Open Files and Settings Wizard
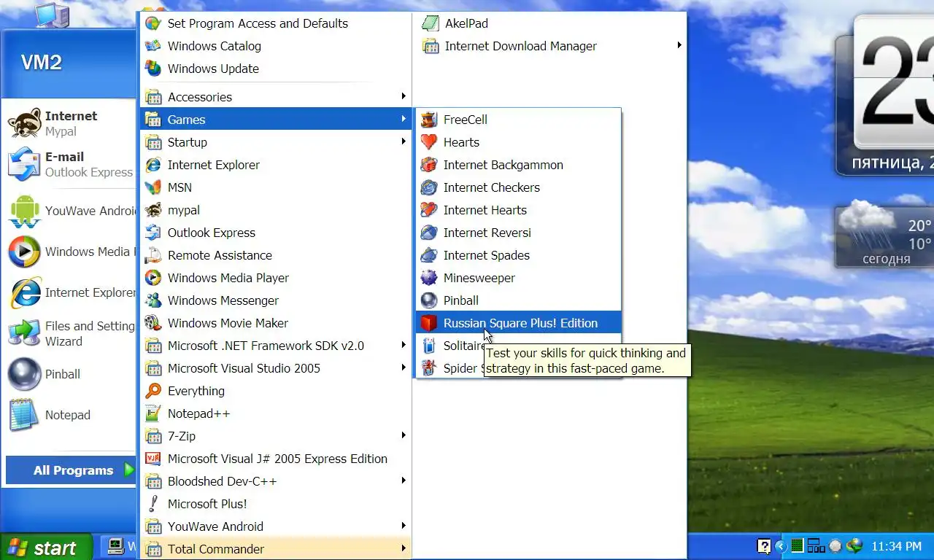 [x=70, y=333]
